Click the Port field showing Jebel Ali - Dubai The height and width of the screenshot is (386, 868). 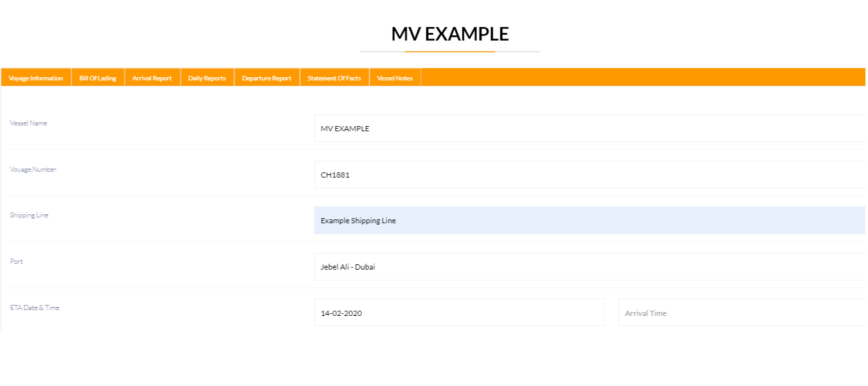(x=589, y=267)
